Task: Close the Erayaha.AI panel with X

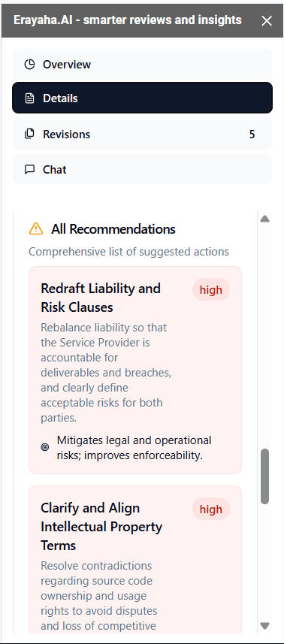Action: 267,21
